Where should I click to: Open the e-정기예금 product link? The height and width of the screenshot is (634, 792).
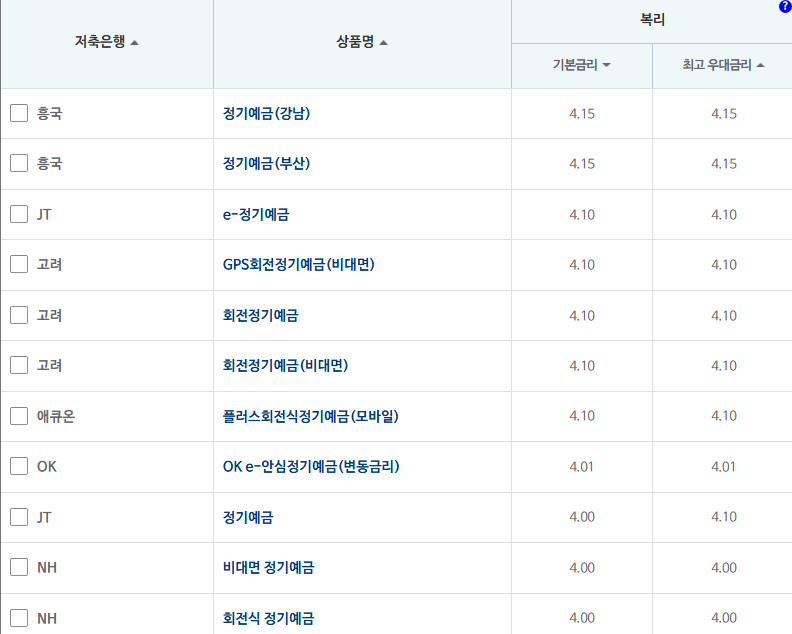[x=256, y=214]
